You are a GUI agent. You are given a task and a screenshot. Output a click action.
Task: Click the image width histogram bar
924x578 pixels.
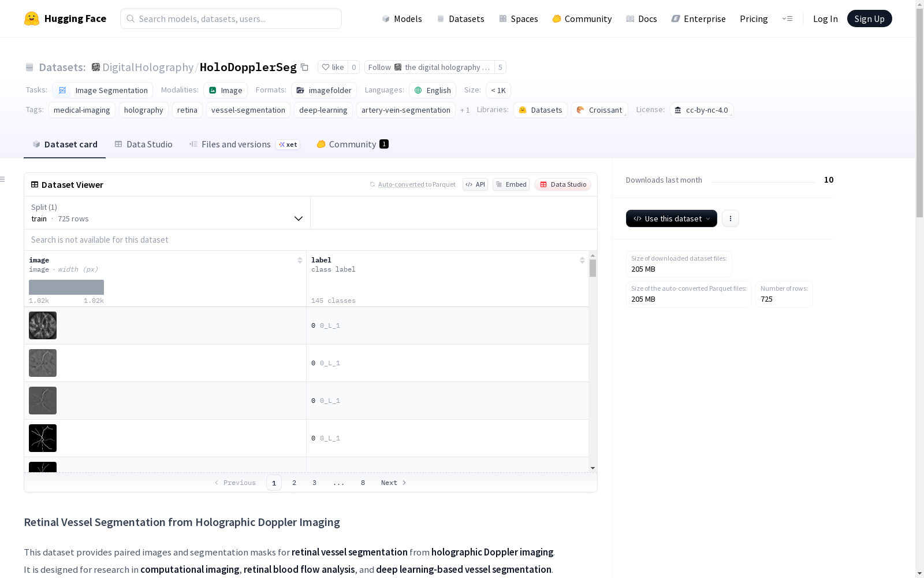66,287
